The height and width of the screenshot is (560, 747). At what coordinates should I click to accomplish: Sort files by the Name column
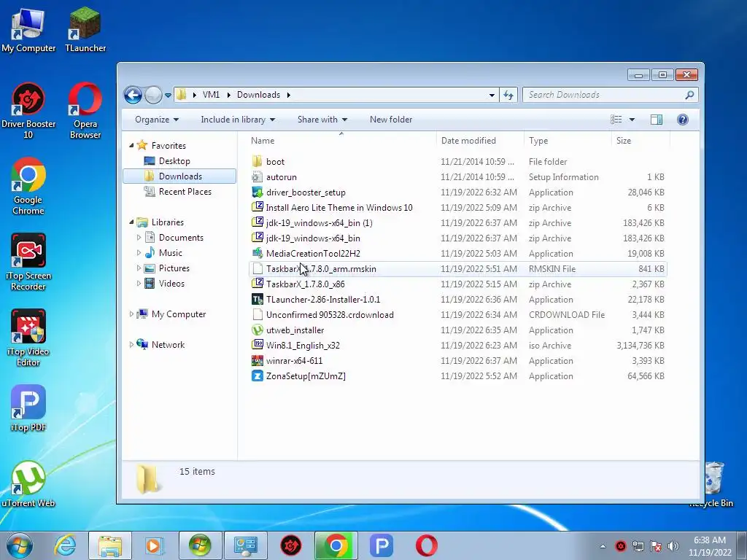click(341, 141)
